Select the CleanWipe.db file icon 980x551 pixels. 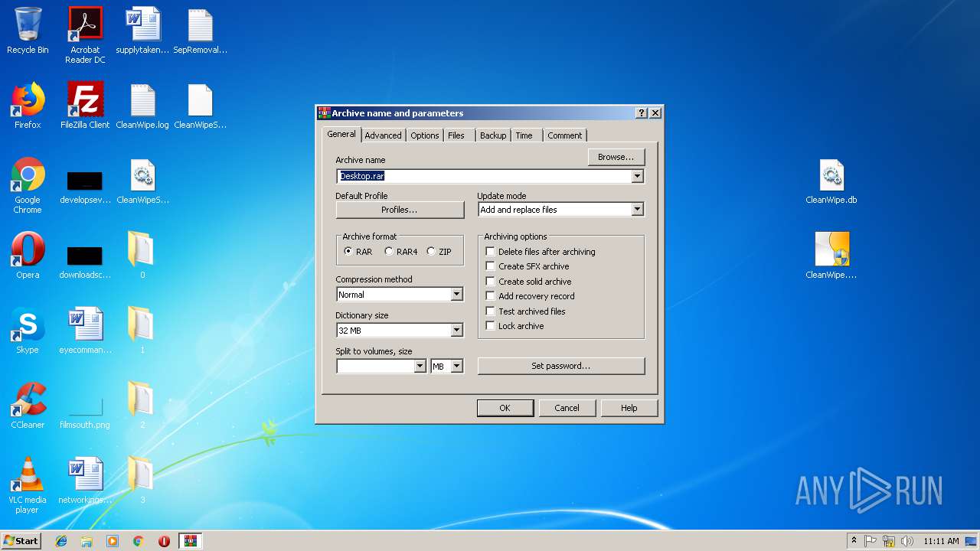click(x=831, y=181)
